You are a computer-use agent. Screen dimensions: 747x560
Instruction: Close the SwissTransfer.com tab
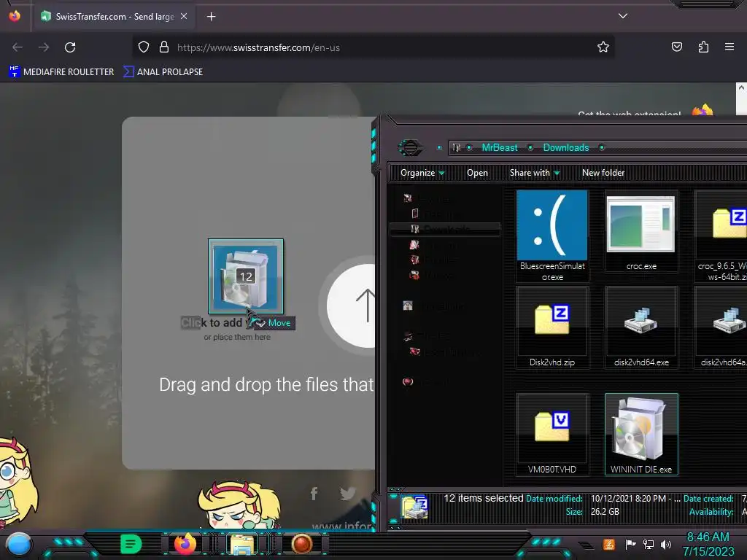coord(184,16)
